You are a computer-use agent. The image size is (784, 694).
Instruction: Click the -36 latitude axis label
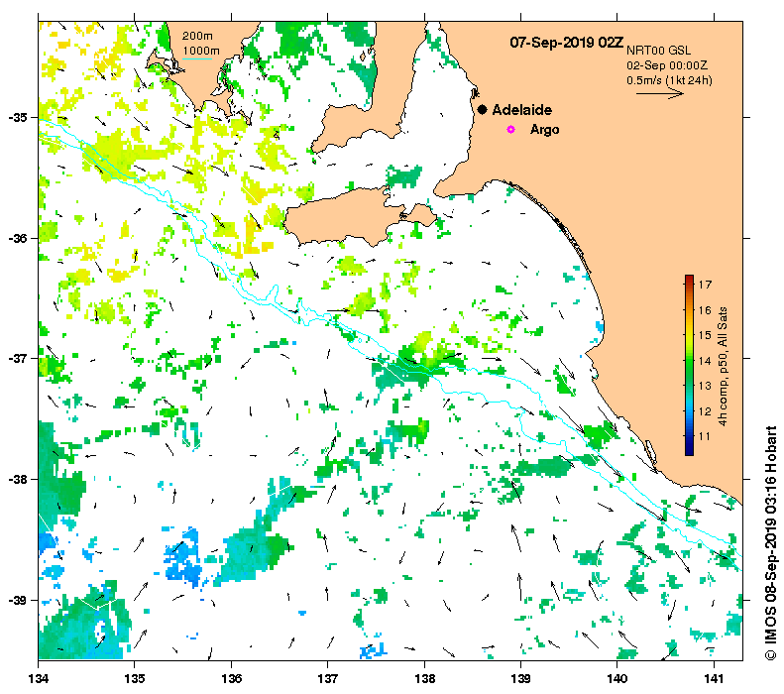18,238
